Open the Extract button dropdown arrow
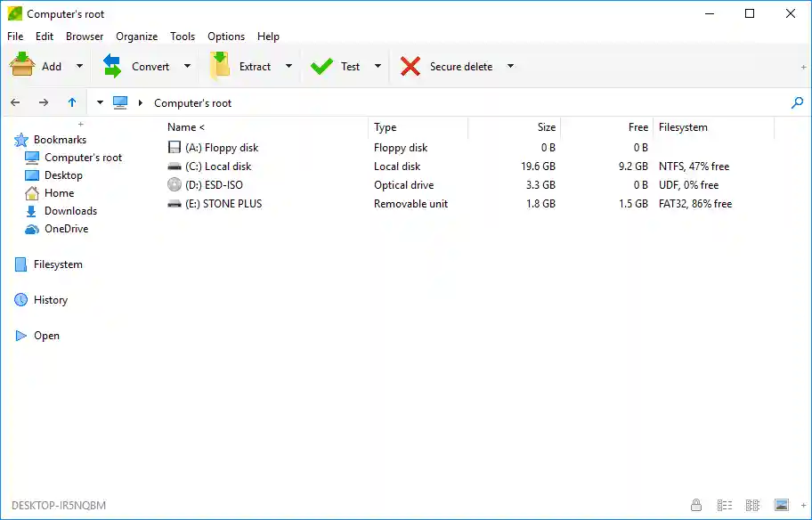Viewport: 812px width, 520px height. [288, 66]
